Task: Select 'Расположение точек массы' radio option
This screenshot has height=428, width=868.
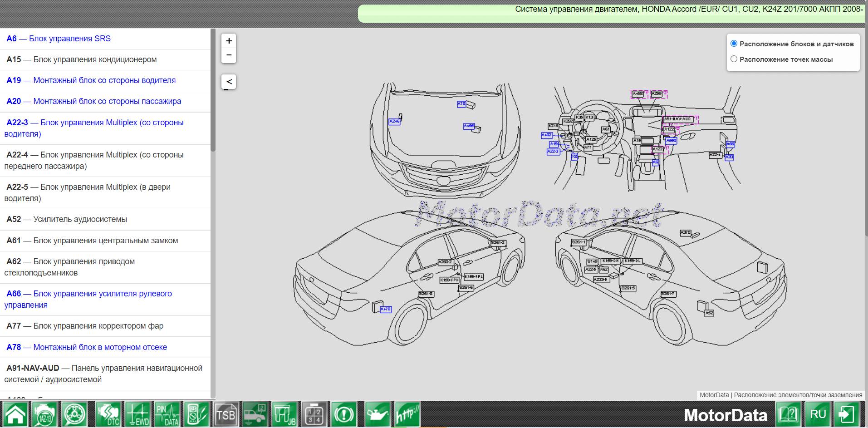Action: click(x=734, y=59)
